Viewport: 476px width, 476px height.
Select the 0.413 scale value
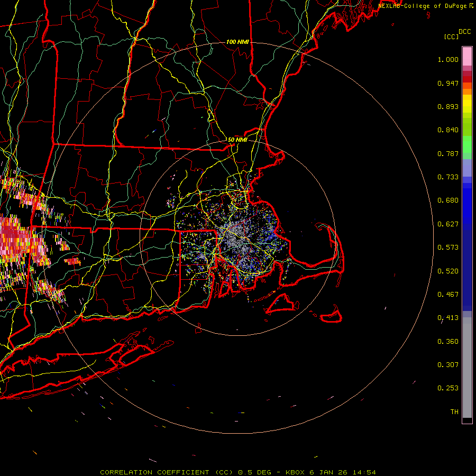(x=448, y=318)
